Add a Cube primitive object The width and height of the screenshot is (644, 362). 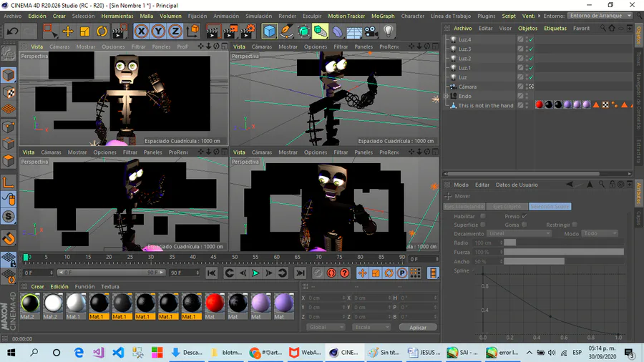[269, 31]
